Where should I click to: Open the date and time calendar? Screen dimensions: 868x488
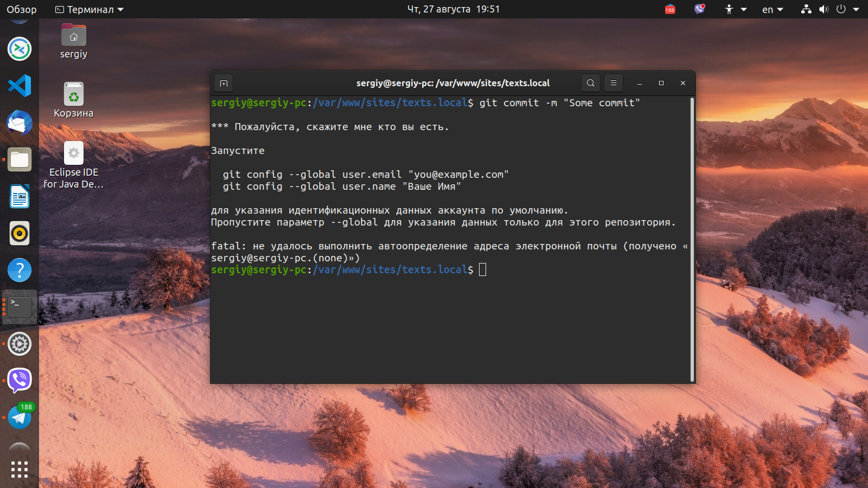[x=454, y=9]
